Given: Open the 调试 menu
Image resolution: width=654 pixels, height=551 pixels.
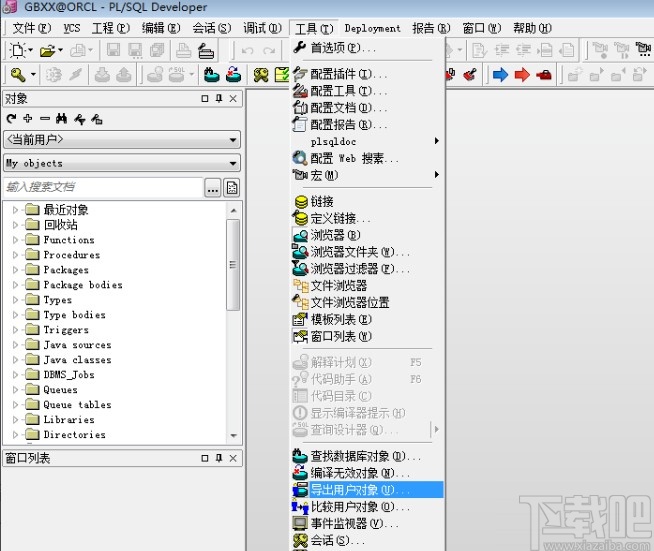Looking at the screenshot, I should pyautogui.click(x=262, y=28).
